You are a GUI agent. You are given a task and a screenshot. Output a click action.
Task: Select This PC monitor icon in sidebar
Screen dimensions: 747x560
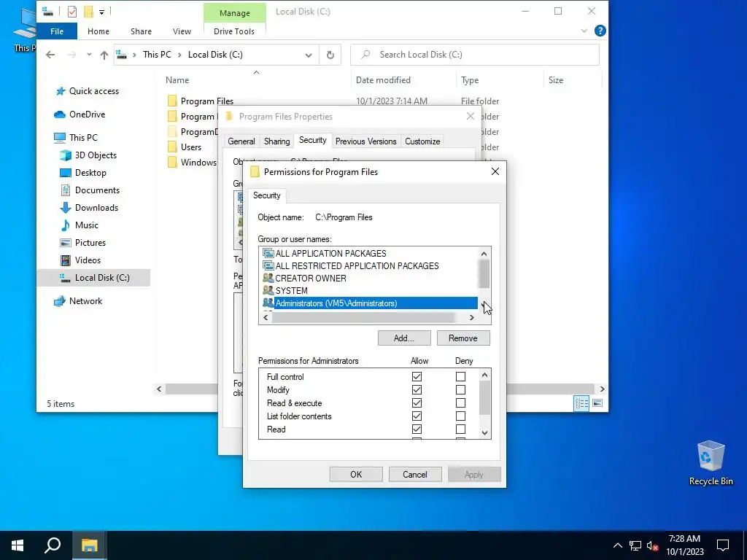tap(60, 138)
